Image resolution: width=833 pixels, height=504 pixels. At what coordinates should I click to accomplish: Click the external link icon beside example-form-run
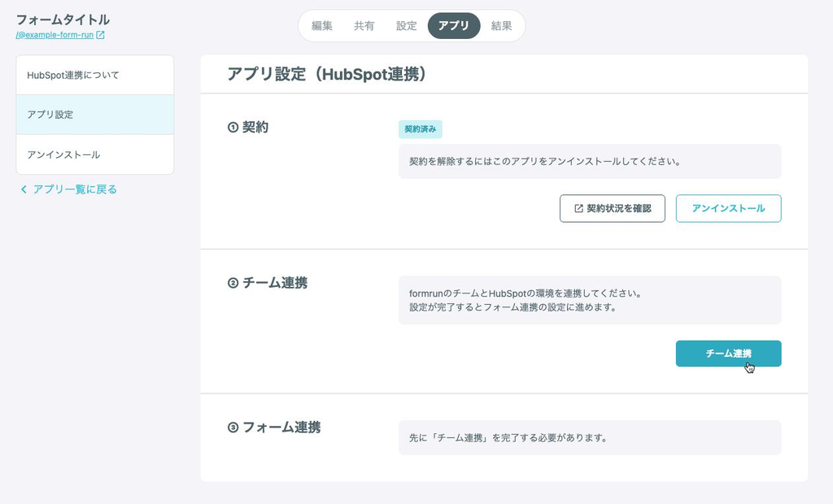[x=100, y=35]
